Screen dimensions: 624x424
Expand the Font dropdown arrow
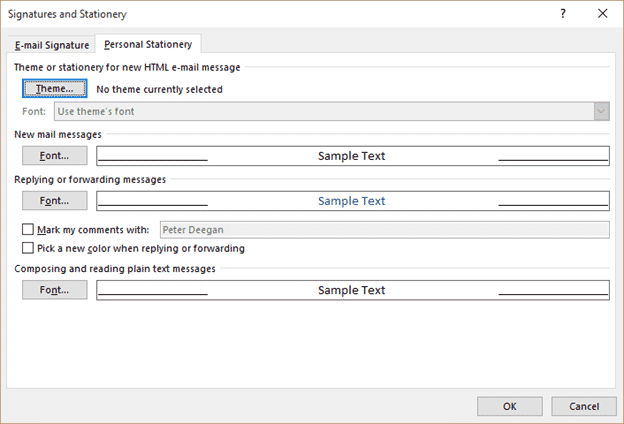pyautogui.click(x=601, y=111)
